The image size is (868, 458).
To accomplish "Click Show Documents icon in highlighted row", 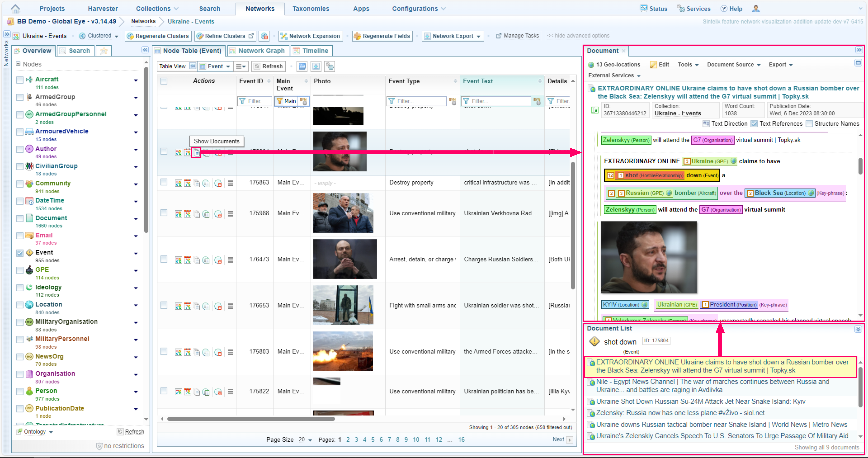I will 196,153.
